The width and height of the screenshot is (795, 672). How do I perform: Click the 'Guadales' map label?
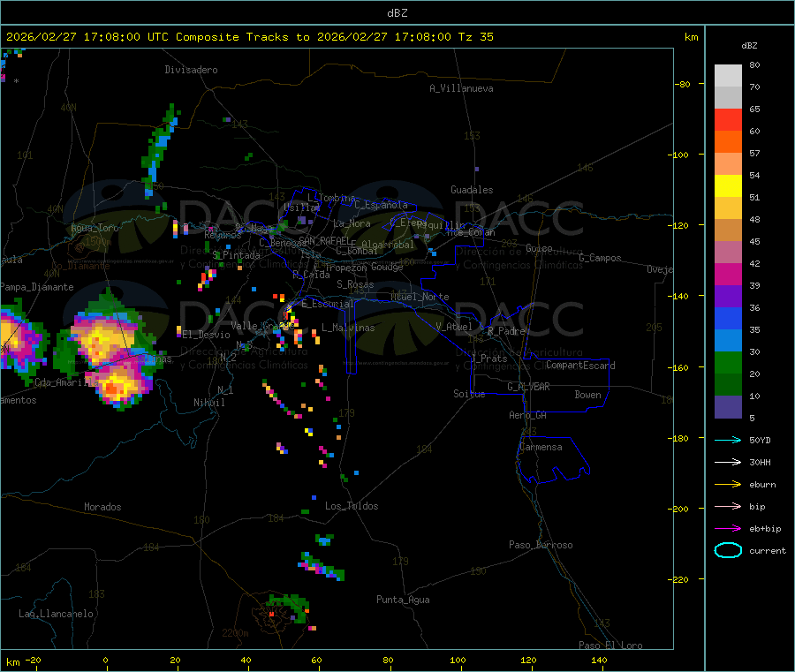(472, 190)
